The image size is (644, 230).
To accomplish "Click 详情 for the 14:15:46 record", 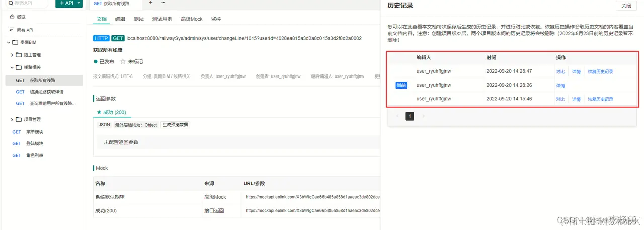I will [576, 99].
